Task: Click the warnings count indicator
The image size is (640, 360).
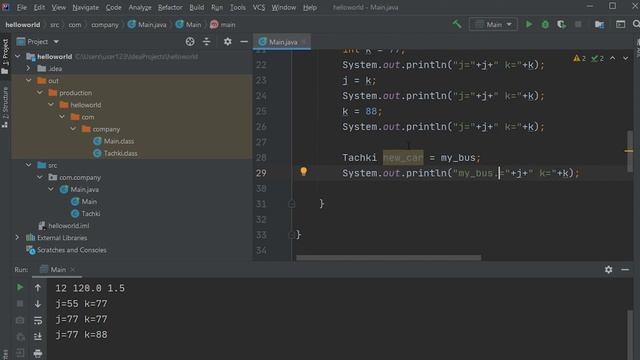Action: (x=579, y=58)
